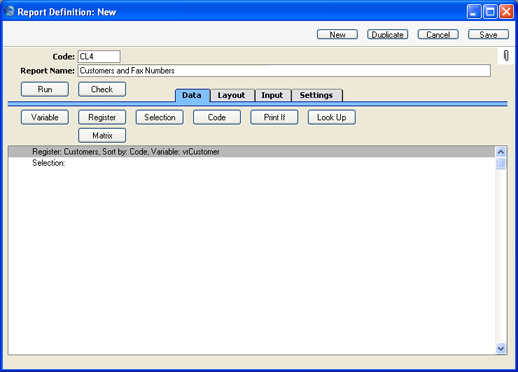Click the paperclip attachments icon
The width and height of the screenshot is (518, 372).
point(506,56)
